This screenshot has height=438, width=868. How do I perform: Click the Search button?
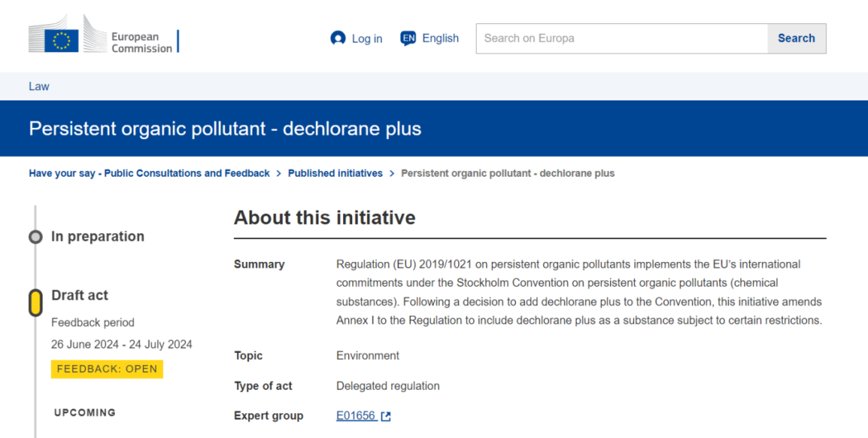coord(796,39)
